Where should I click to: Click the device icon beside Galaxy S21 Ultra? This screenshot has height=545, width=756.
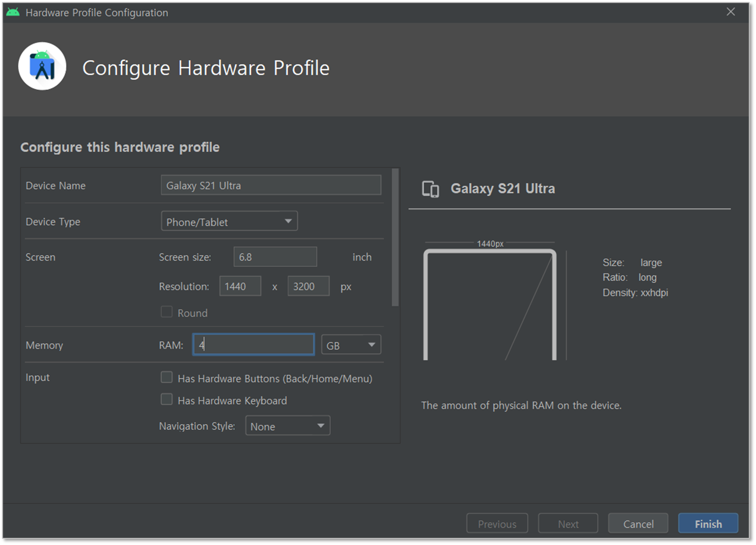[431, 189]
